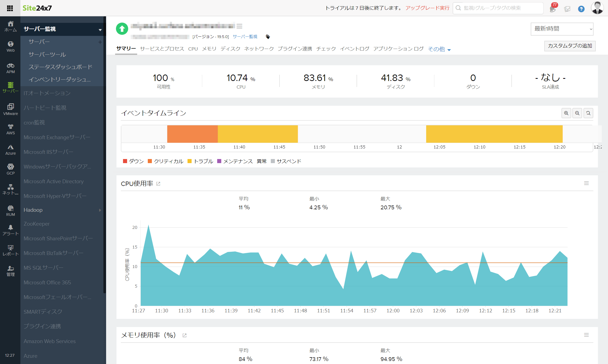Open the hamburger menu beside monitor name
Screen dimensions: 608x364
coord(239,26)
